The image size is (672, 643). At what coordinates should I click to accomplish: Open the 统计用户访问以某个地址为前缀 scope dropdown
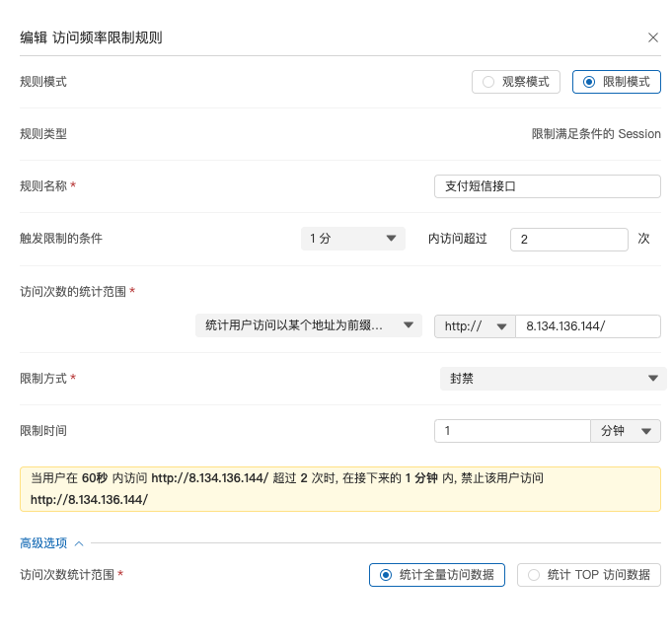[308, 325]
